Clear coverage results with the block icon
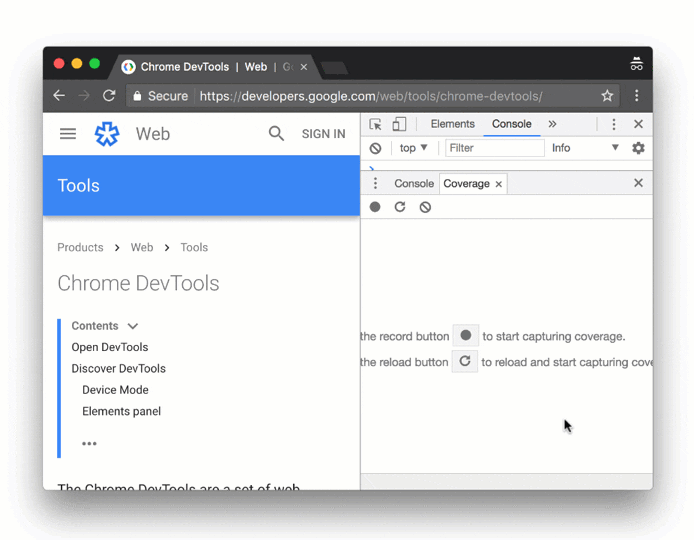The height and width of the screenshot is (540, 694). [425, 207]
